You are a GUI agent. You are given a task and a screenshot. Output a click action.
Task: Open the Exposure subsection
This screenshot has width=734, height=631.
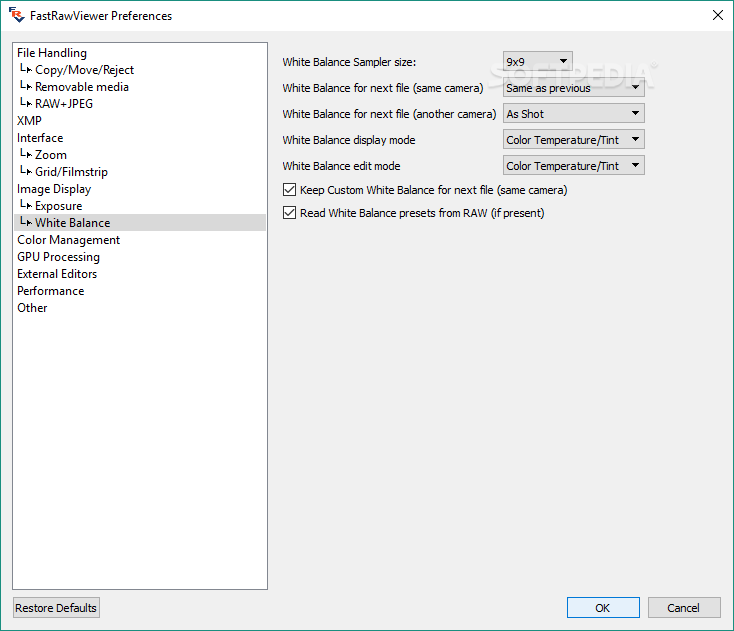(x=59, y=206)
